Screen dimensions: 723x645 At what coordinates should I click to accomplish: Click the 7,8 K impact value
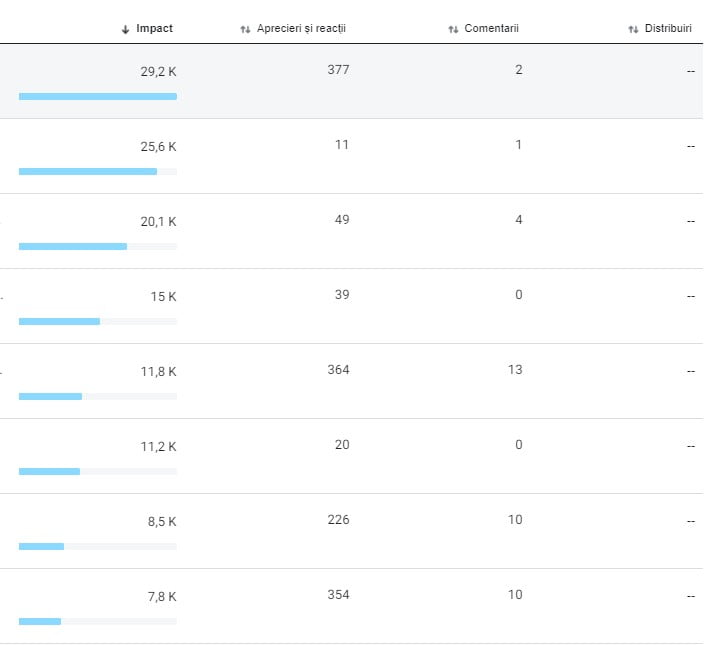[x=162, y=597]
